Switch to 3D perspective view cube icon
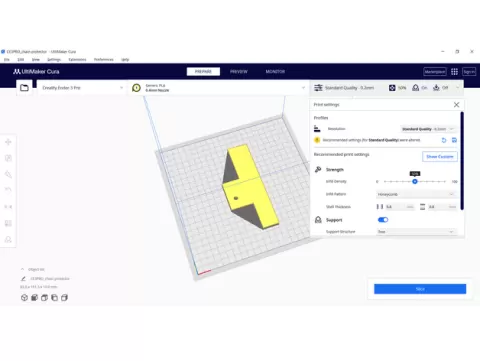The image size is (480, 361). [24, 298]
